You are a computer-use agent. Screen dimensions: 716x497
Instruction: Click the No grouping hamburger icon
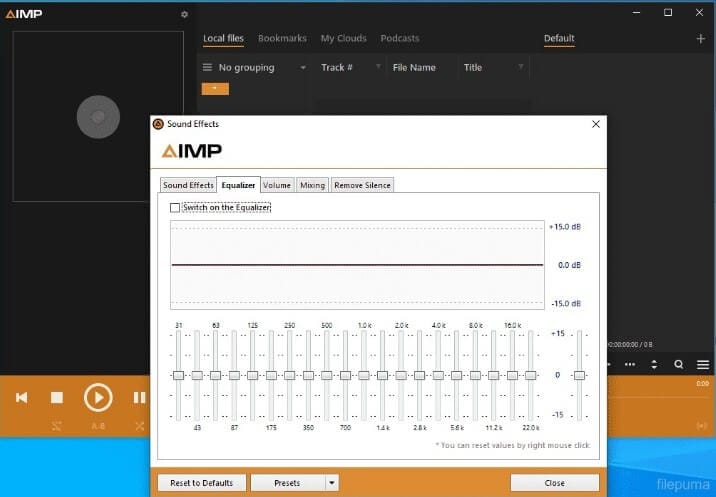click(x=207, y=68)
